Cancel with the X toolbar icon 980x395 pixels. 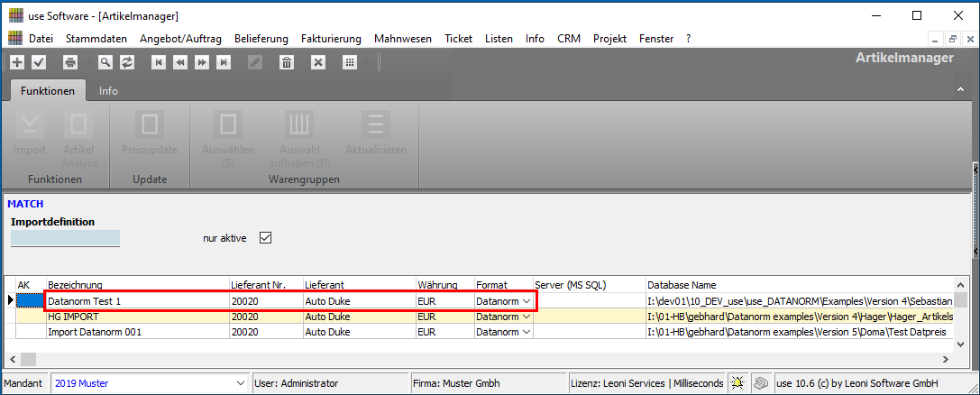point(318,62)
